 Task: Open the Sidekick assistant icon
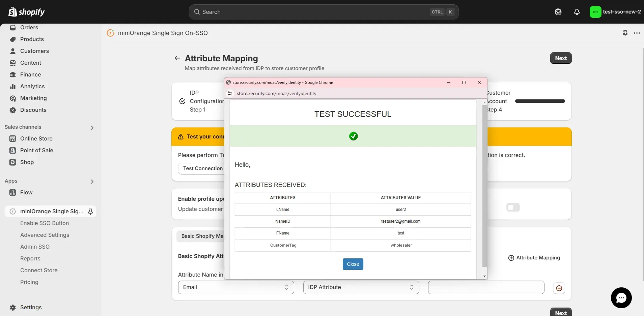(558, 12)
